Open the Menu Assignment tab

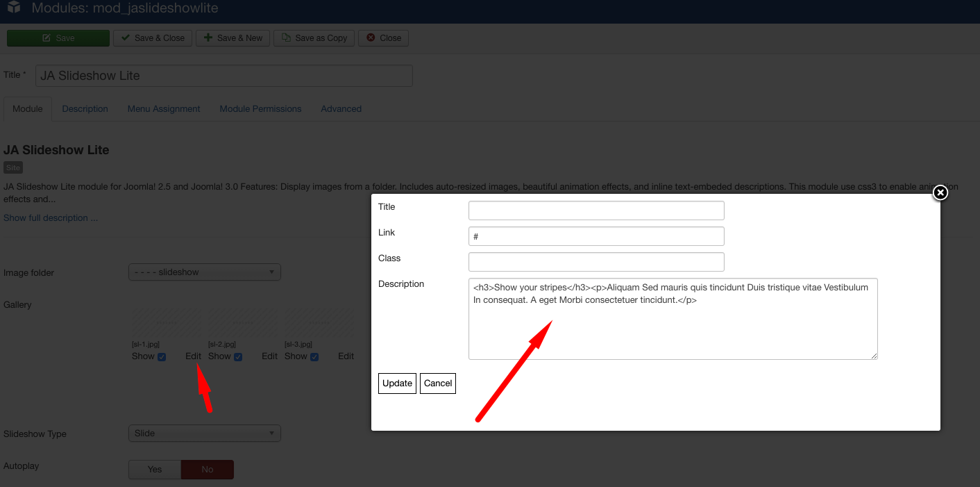tap(164, 109)
